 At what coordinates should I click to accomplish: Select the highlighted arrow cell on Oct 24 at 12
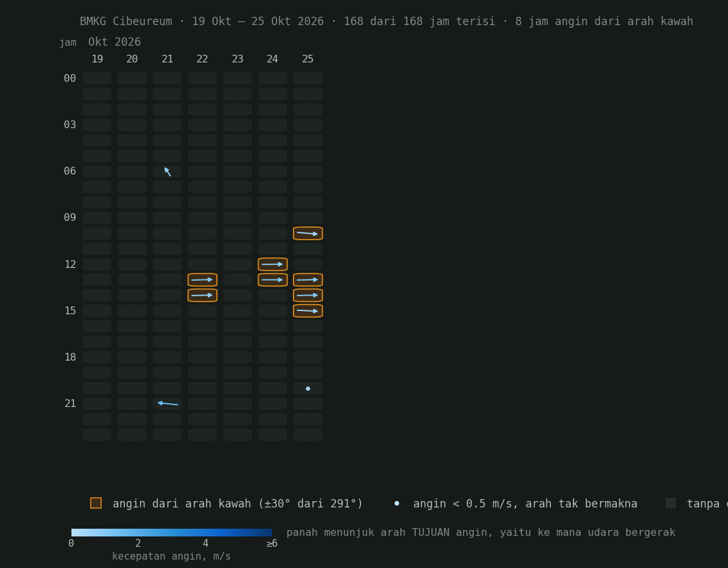point(272,264)
